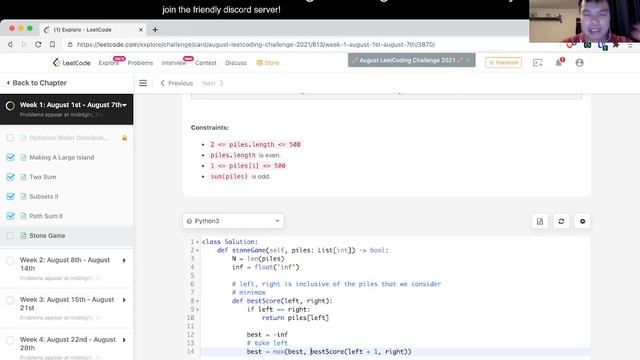Toggle the Optimize Water Distribution checkbox
The image size is (640, 360).
[10, 138]
